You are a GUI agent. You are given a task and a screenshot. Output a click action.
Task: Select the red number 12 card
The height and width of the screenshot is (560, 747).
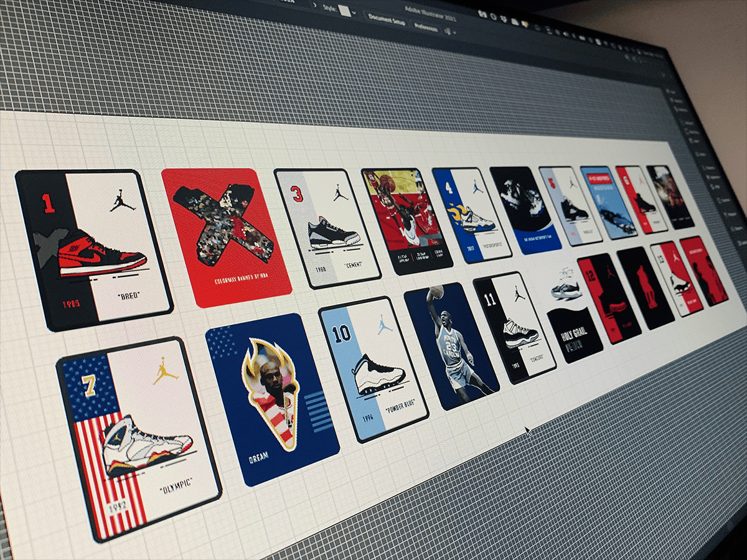coord(609,298)
